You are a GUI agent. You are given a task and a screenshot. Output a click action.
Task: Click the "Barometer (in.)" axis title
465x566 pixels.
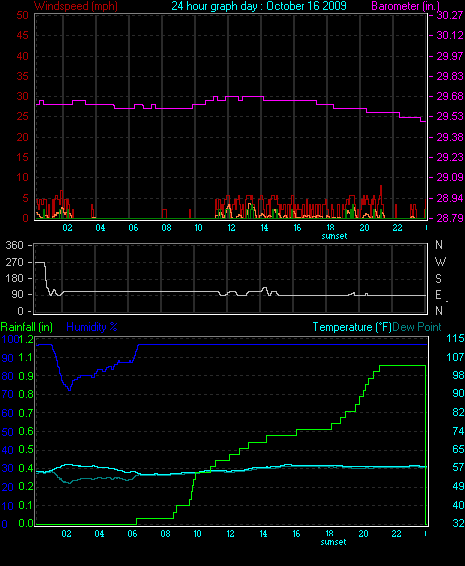[405, 6]
